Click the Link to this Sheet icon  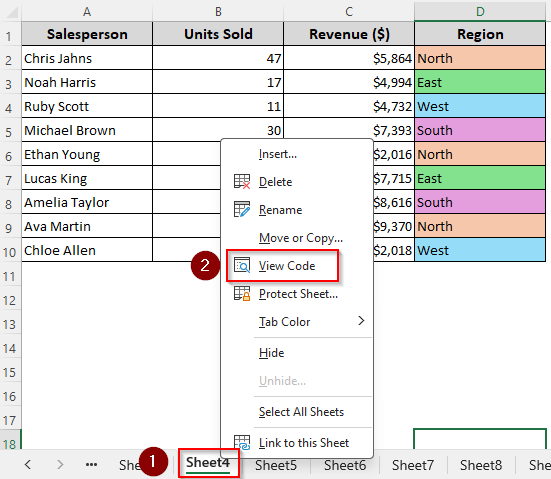(x=242, y=442)
